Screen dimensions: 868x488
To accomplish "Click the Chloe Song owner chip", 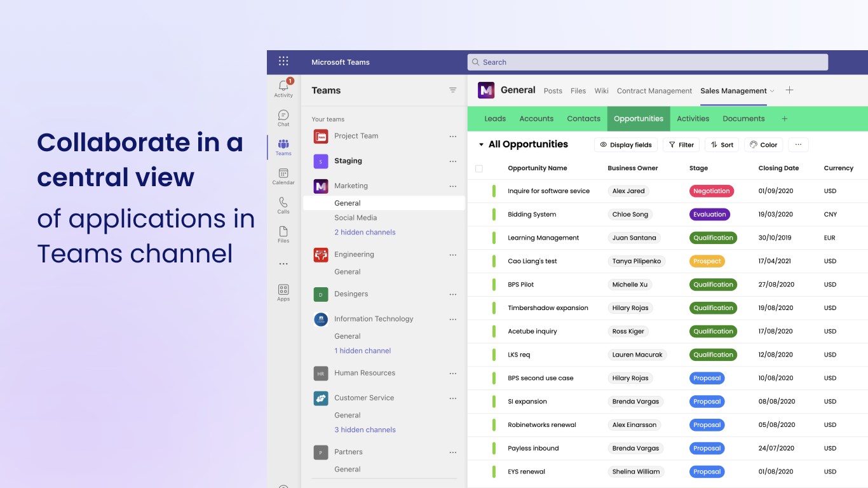I will tap(630, 215).
